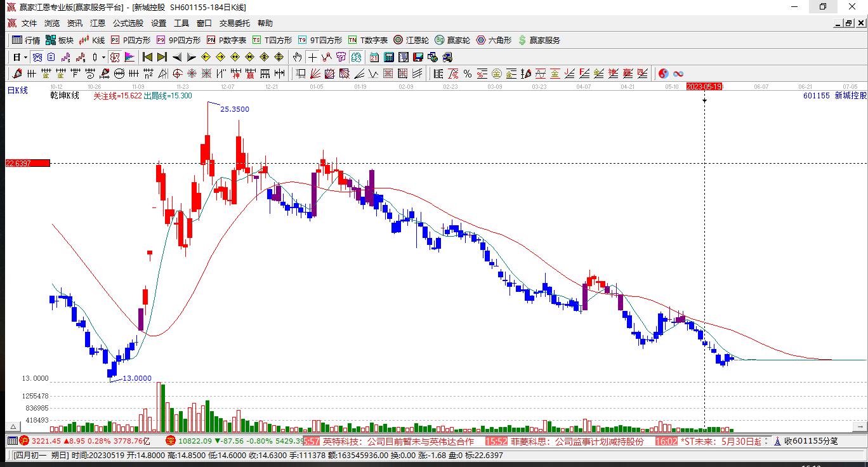
Task: Jump to last bar icon
Action: pos(162,57)
